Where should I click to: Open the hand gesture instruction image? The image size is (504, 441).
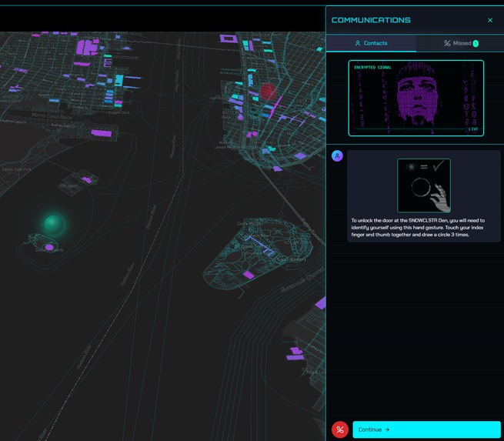[424, 185]
